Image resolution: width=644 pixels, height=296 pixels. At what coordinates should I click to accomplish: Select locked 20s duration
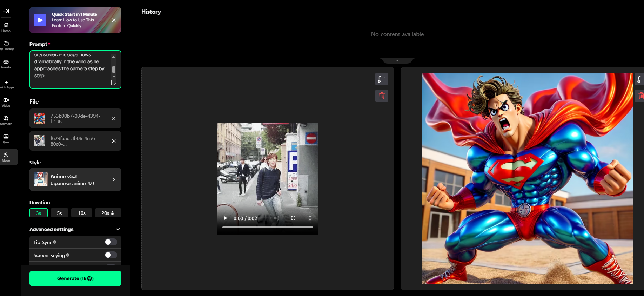(108, 213)
